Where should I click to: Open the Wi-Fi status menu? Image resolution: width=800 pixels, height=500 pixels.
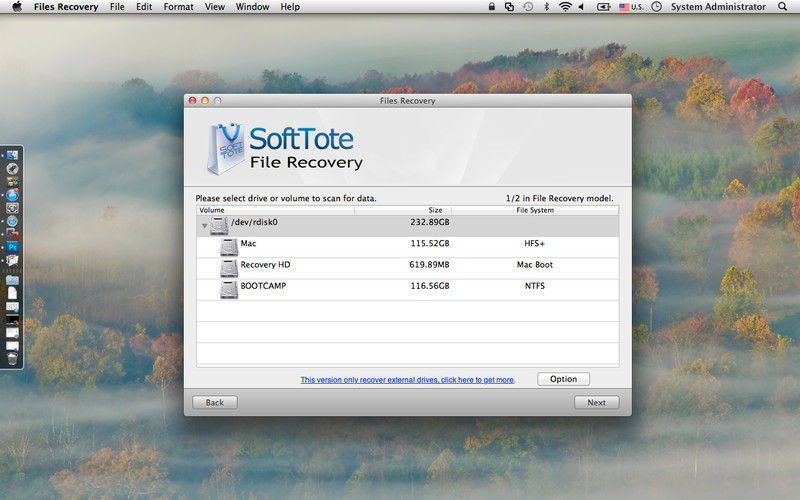tap(565, 7)
